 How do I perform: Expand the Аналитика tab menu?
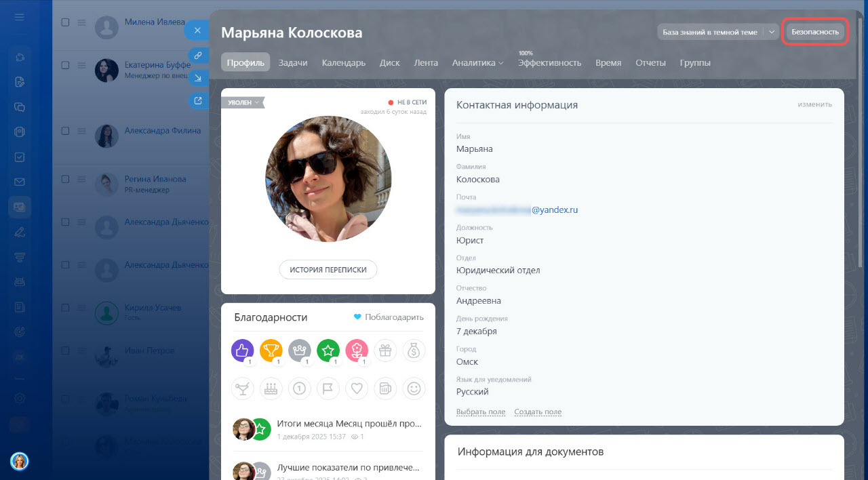477,62
